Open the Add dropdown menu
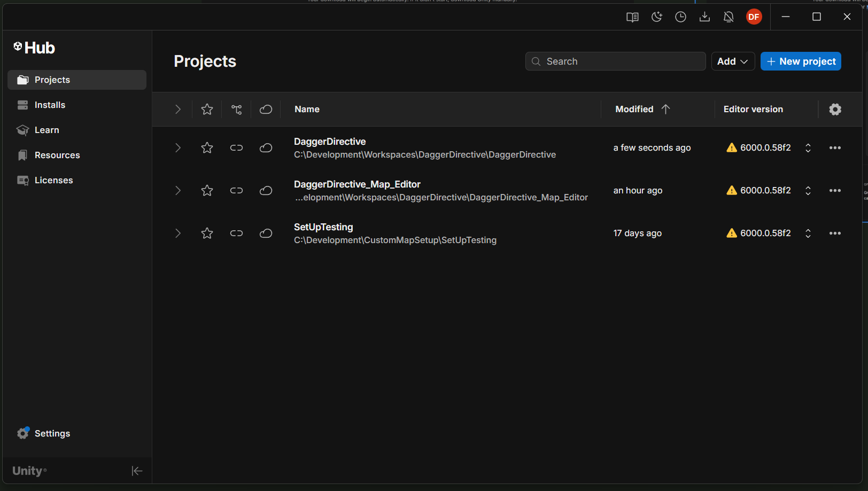Screen dimensions: 868x491 coord(733,61)
